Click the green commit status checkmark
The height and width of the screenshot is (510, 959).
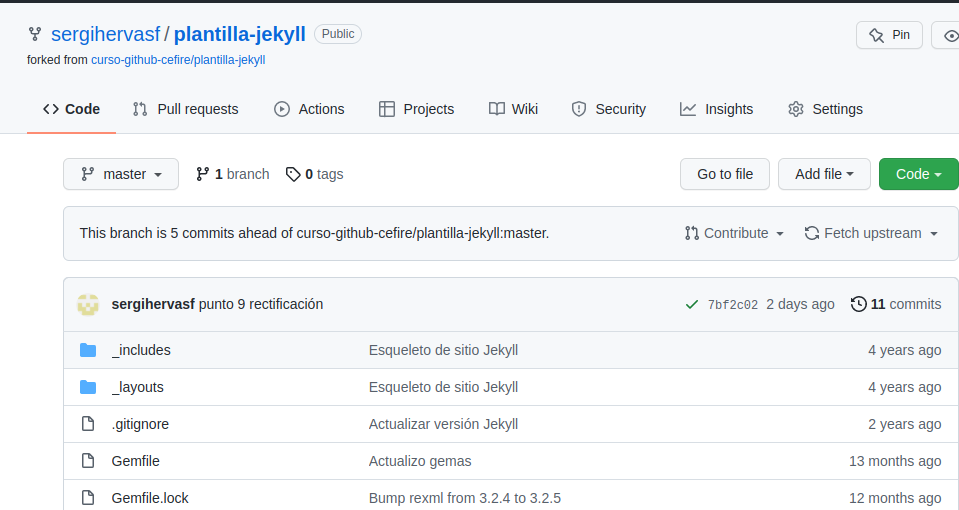[692, 304]
